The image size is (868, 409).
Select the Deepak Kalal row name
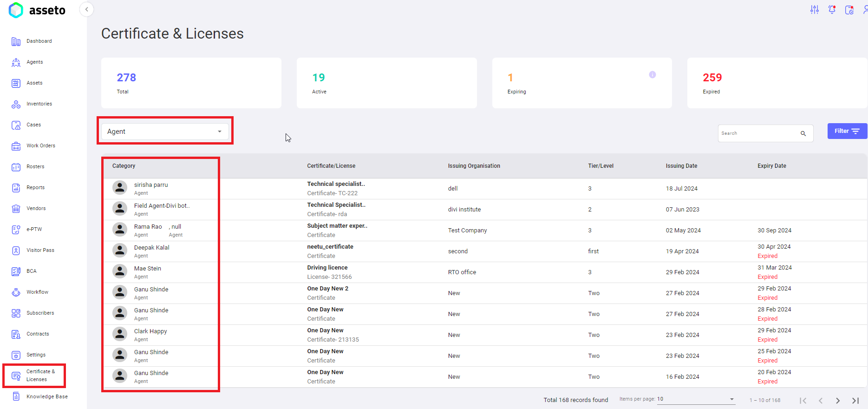pyautogui.click(x=152, y=248)
